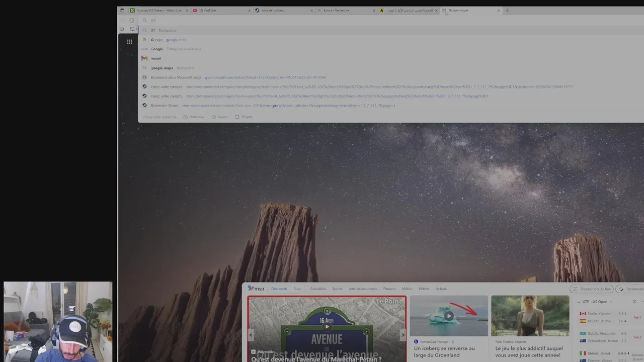This screenshot has width=644, height=362.
Task: Open the Sports section
Action: [x=337, y=289]
